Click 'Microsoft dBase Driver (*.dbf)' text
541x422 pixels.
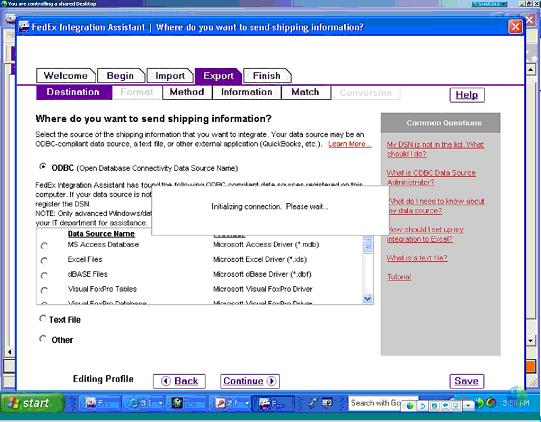262,274
